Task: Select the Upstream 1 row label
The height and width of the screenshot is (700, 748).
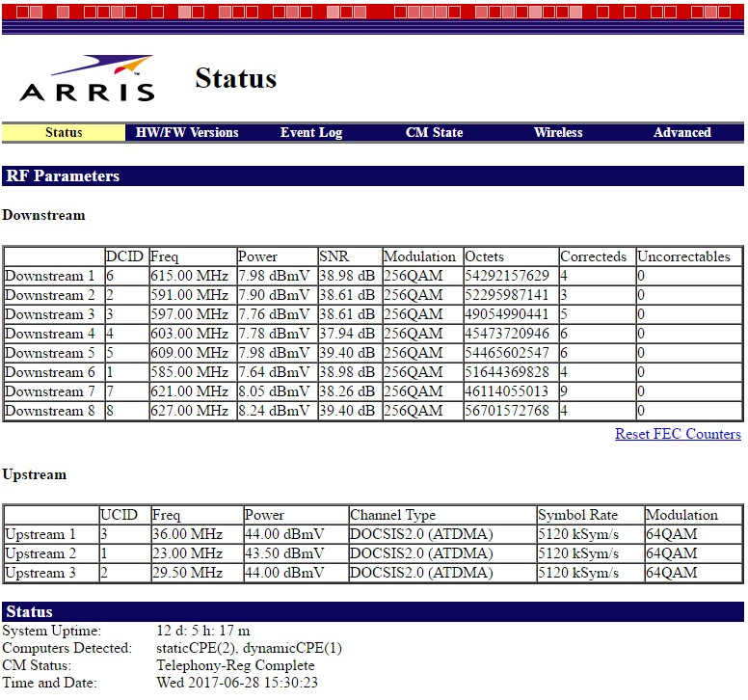Action: [40, 534]
